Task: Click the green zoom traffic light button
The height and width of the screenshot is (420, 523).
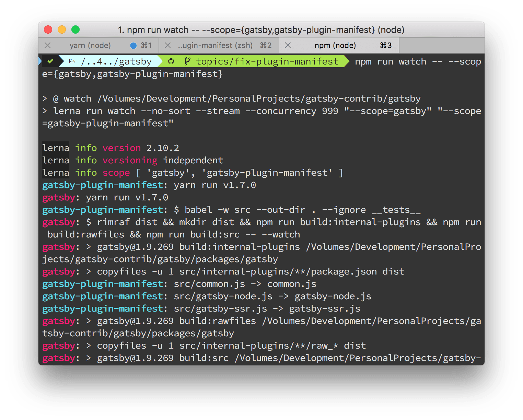Action: [75, 30]
